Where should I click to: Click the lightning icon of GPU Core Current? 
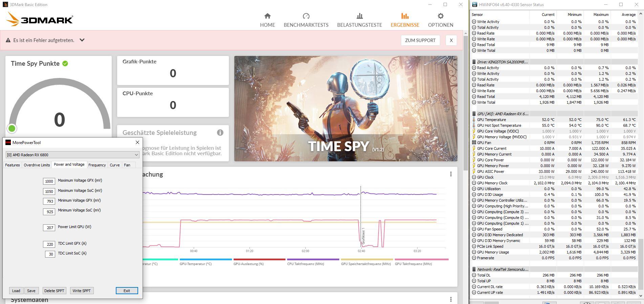coord(474,148)
